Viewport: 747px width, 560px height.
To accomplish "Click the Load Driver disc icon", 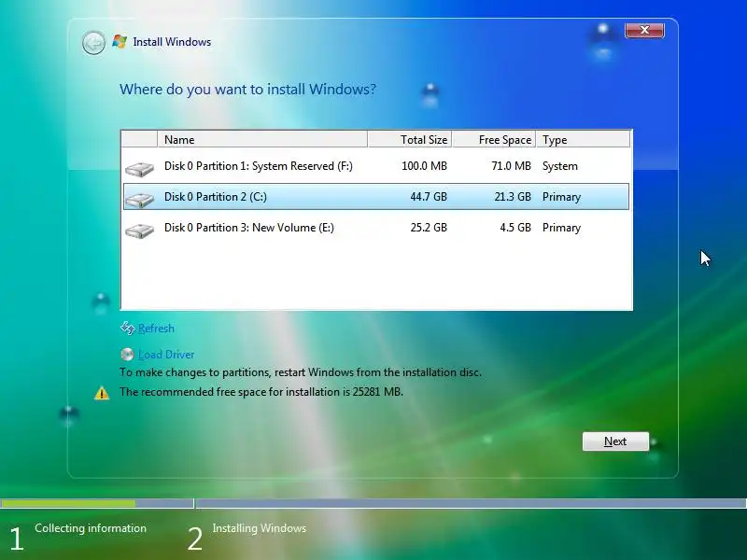I will click(x=127, y=355).
